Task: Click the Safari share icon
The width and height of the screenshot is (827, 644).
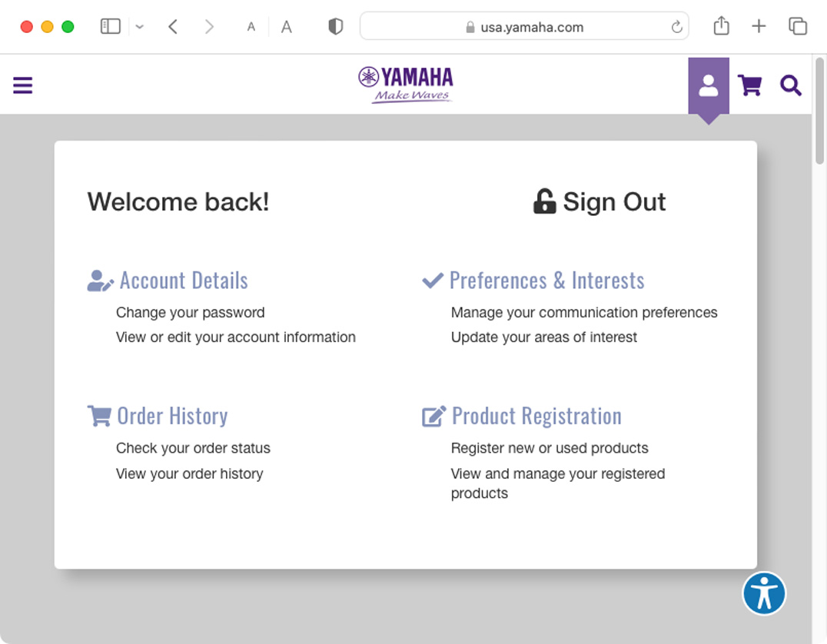Action: 721,27
